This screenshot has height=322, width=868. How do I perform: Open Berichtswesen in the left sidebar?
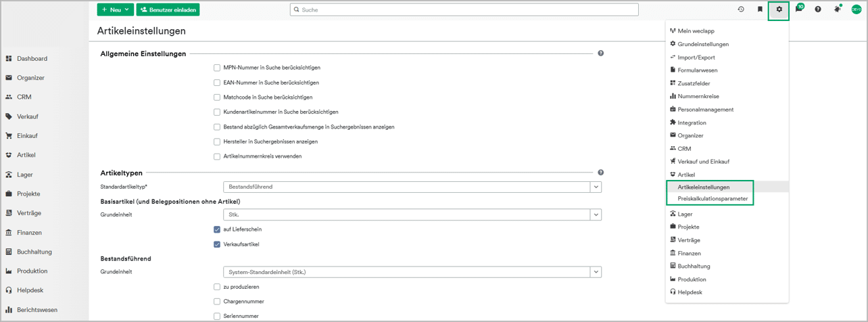coord(37,310)
